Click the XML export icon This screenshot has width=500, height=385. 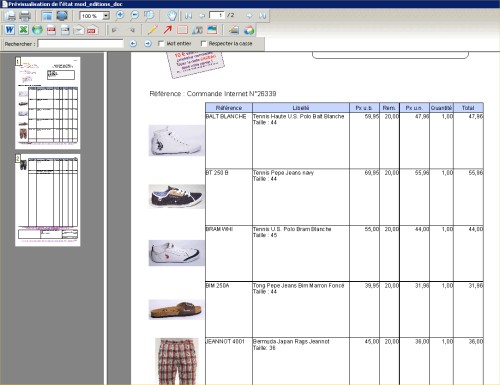point(65,30)
